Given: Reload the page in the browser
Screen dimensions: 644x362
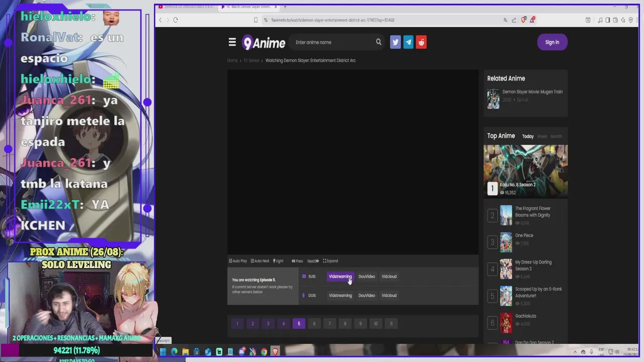Looking at the screenshot, I should (x=176, y=20).
